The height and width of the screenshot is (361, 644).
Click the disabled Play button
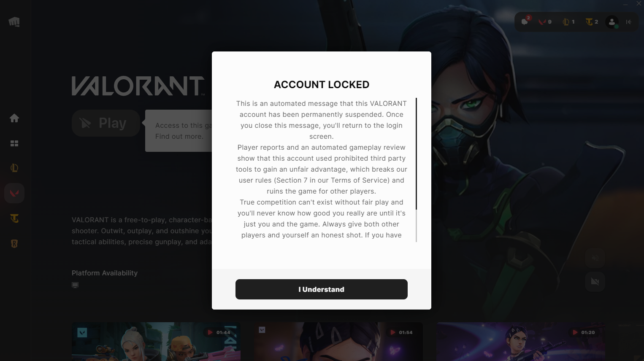106,123
